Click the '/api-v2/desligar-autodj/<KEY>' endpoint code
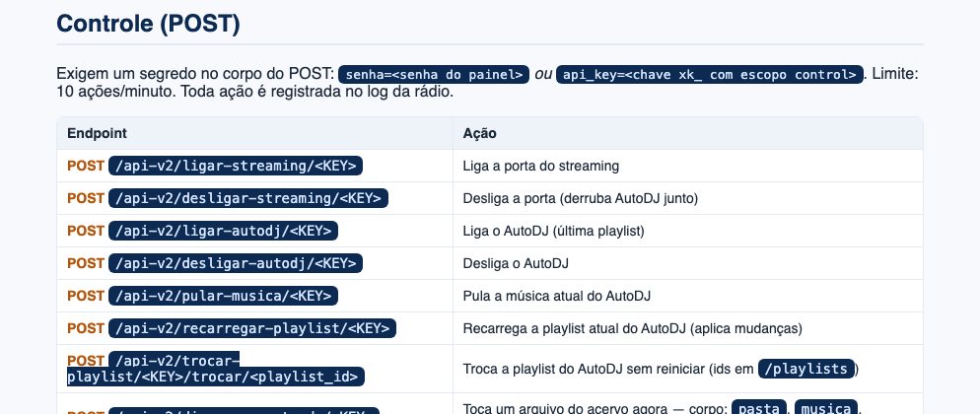980x414 pixels. click(x=236, y=263)
